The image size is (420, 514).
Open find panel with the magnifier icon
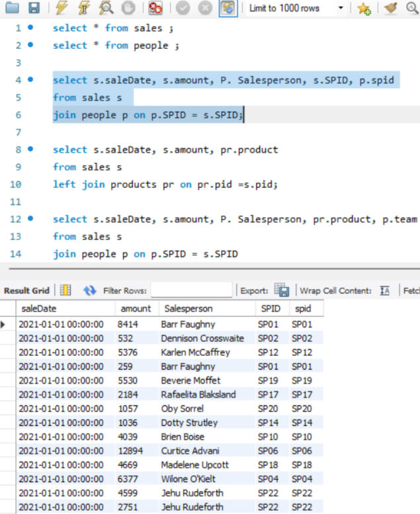tap(411, 9)
